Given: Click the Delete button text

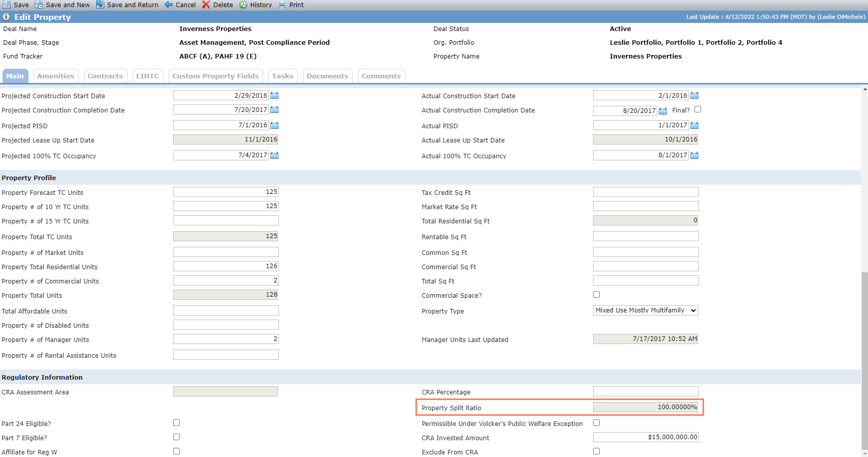Looking at the screenshot, I should [223, 5].
